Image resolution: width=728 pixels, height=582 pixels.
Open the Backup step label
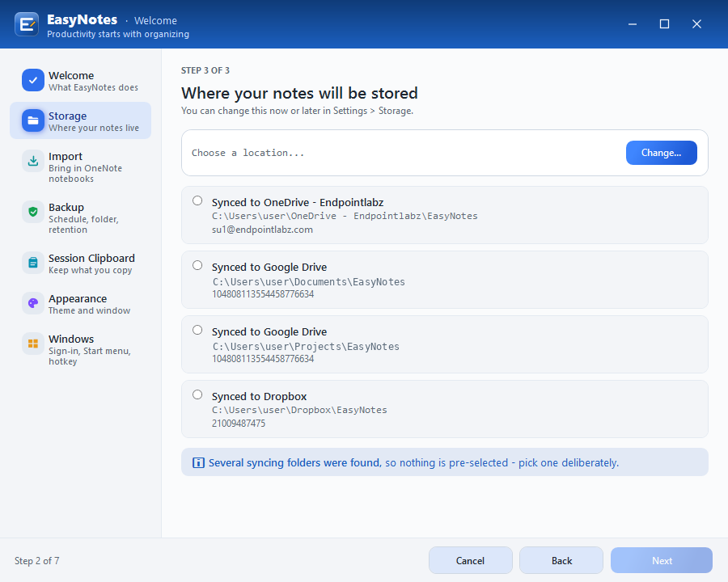[66, 208]
